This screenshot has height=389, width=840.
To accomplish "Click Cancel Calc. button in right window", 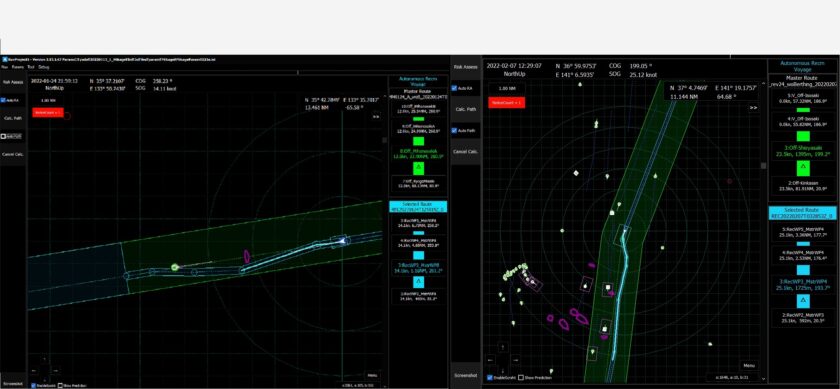I will (x=466, y=152).
